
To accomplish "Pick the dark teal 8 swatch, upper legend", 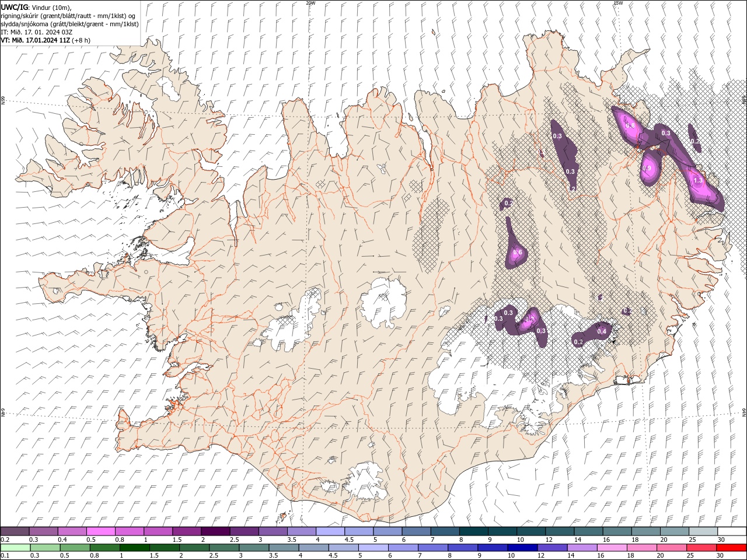I will [473, 531].
